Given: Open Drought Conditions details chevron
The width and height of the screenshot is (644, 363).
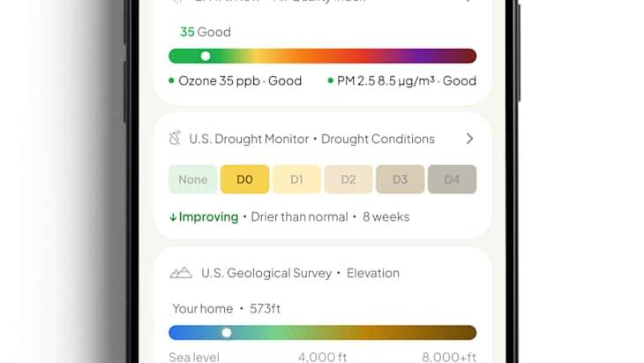Looking at the screenshot, I should [x=470, y=139].
